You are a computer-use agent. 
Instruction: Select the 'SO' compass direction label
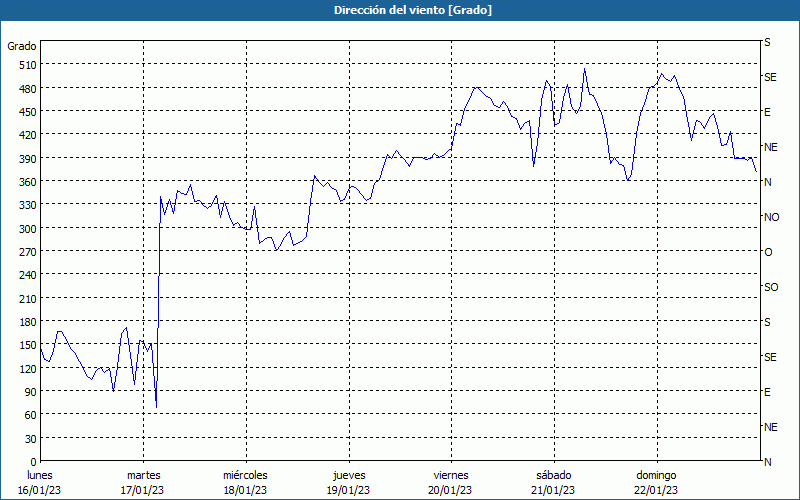(771, 287)
